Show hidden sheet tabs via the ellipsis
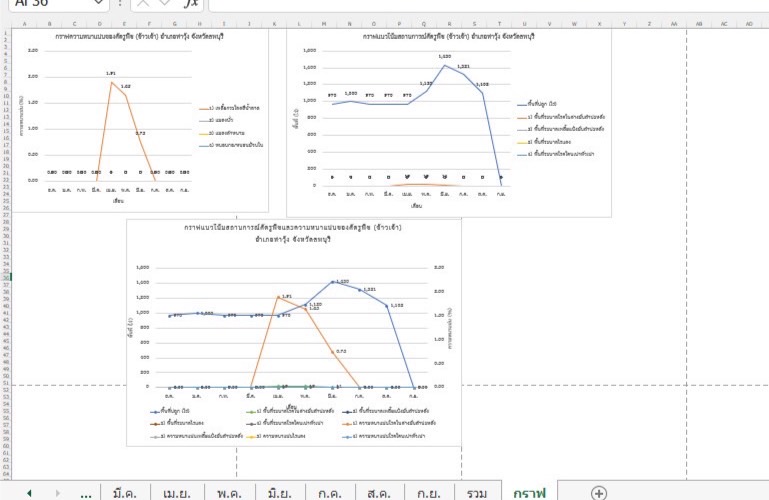This screenshot has width=769, height=500. pos(86,492)
